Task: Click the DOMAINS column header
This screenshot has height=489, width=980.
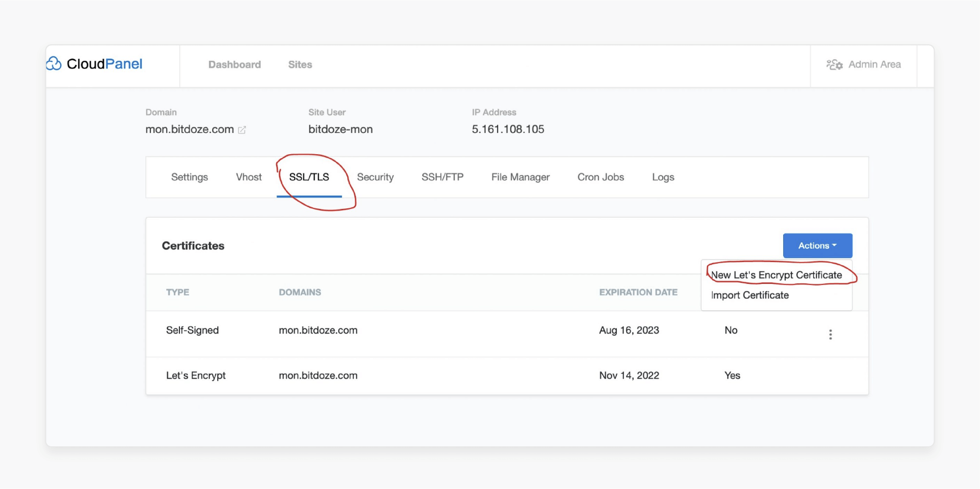Action: (x=300, y=293)
